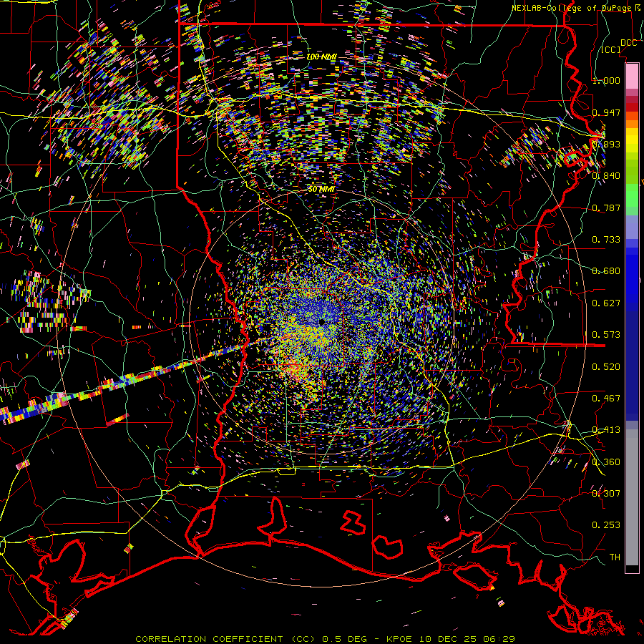Viewport: 644px width, 644px height.
Task: Select the 0.733 scale value
Action: [x=606, y=239]
